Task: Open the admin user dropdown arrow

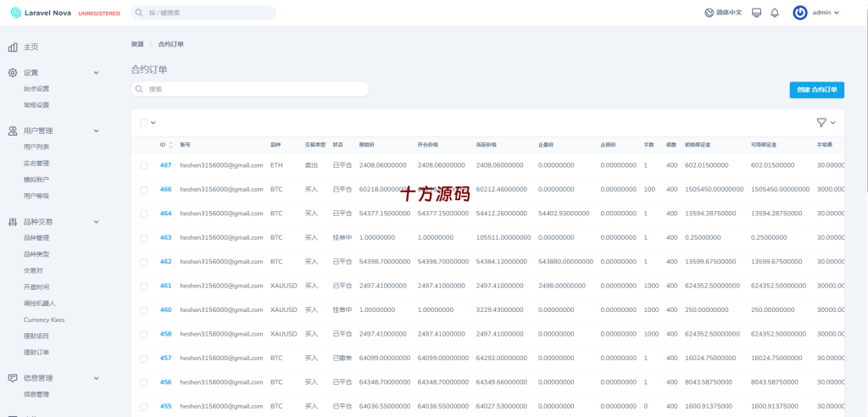Action: (837, 13)
